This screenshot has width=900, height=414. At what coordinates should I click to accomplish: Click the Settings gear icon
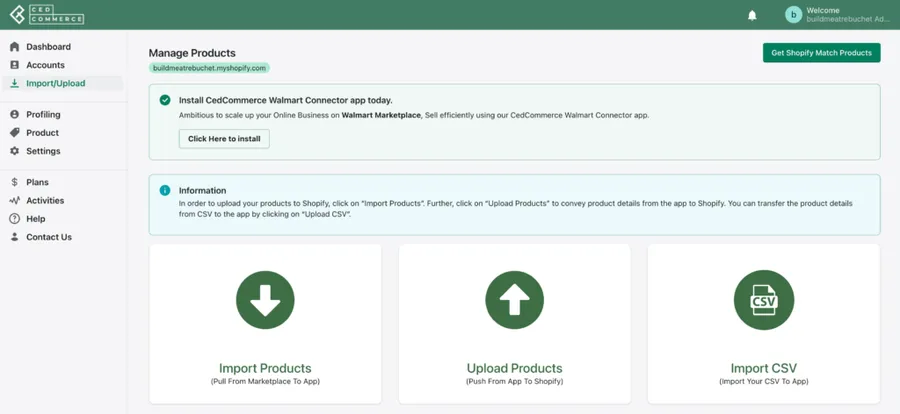pyautogui.click(x=15, y=151)
